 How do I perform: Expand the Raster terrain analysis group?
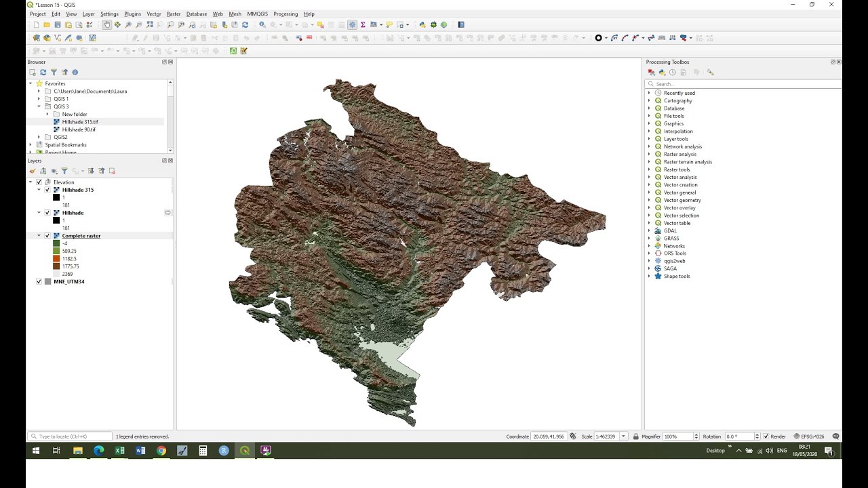pyautogui.click(x=649, y=162)
